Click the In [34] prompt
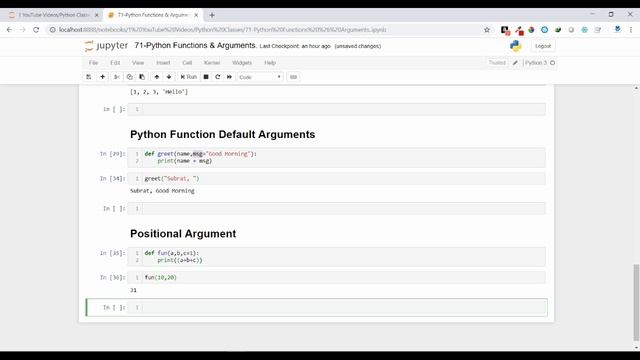The height and width of the screenshot is (360, 640). pyautogui.click(x=112, y=179)
